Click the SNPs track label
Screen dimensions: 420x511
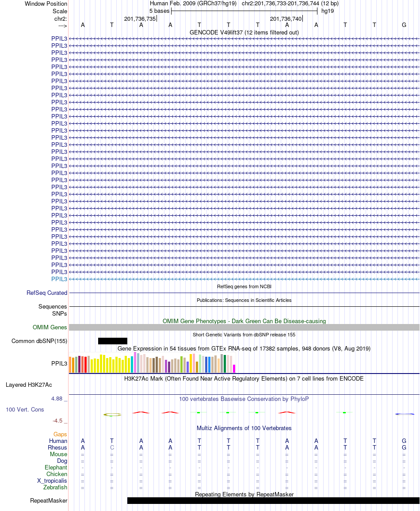point(59,313)
